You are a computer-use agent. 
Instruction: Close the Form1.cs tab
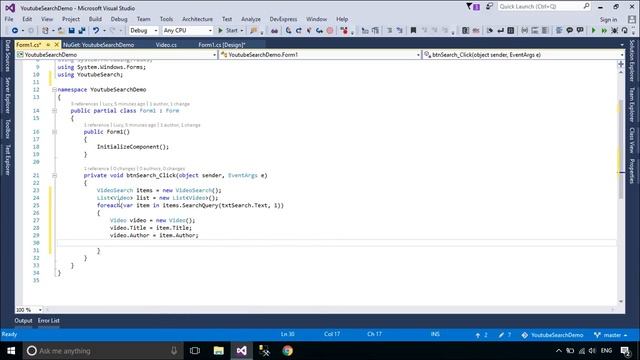[57, 44]
